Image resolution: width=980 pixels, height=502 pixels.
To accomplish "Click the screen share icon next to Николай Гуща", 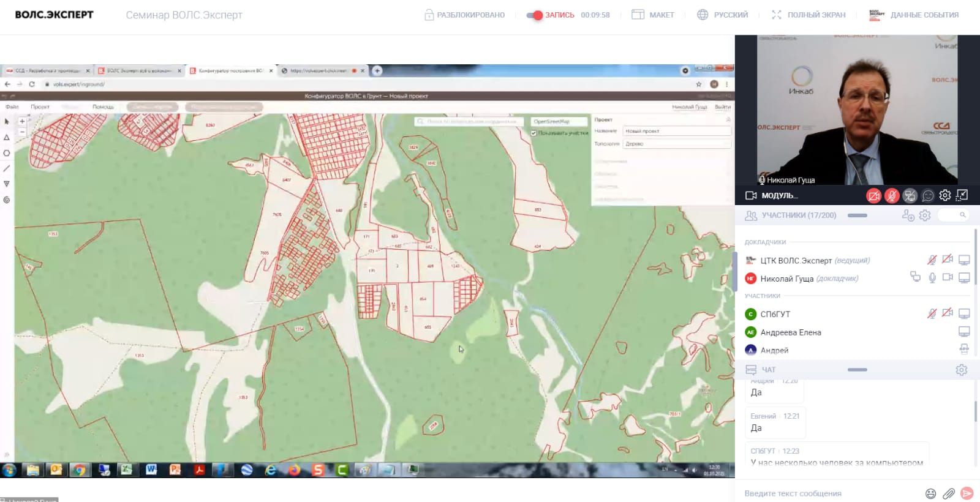I will coord(964,278).
